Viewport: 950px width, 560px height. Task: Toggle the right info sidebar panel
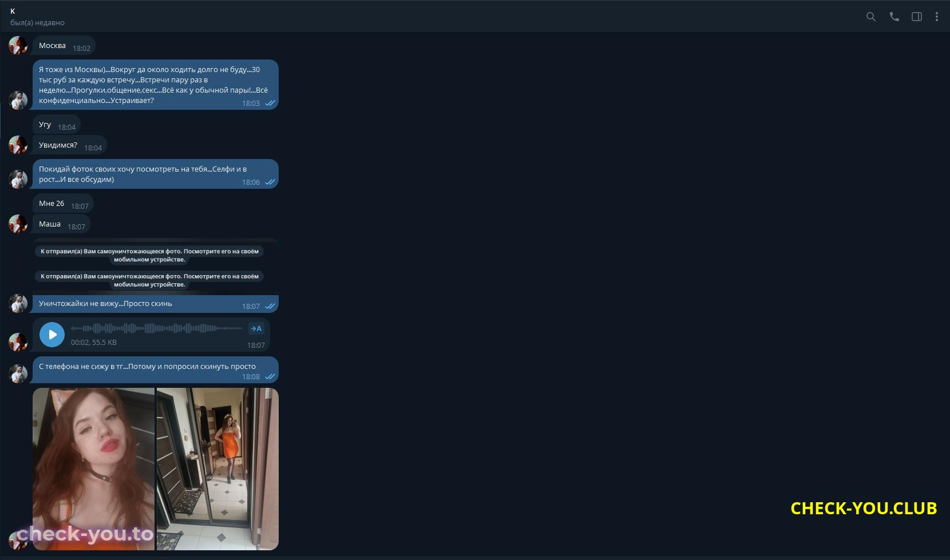[x=916, y=17]
